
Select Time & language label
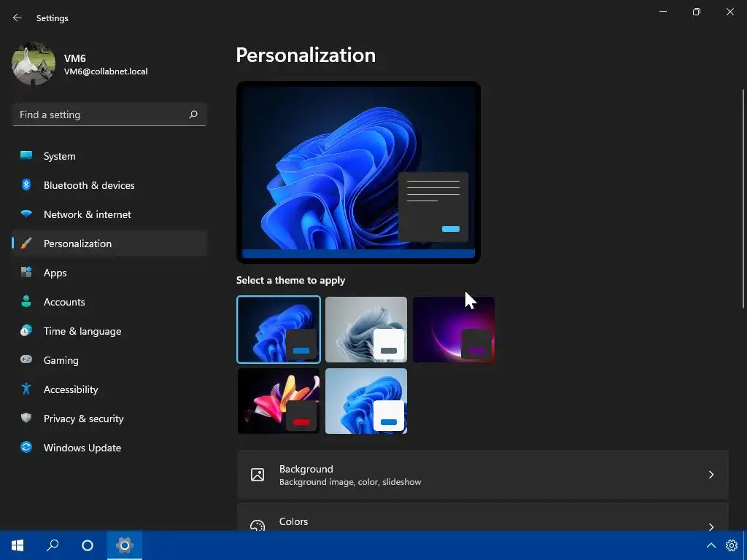[x=82, y=331]
